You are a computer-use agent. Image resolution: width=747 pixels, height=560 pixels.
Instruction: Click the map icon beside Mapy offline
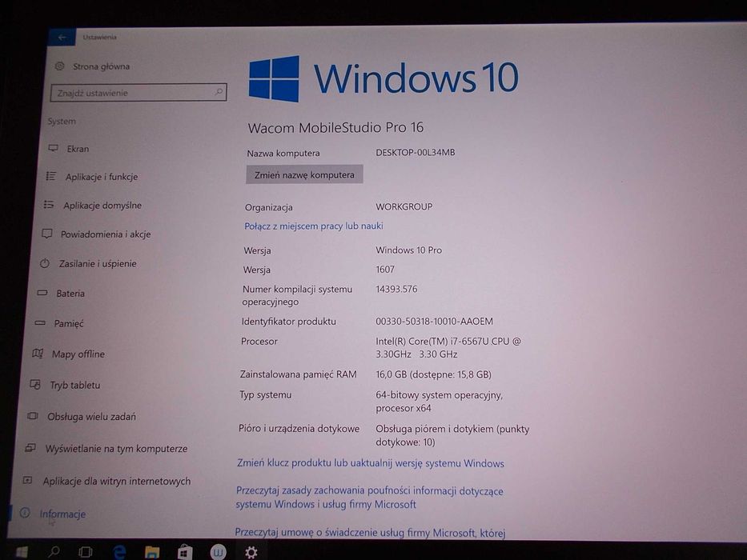coord(38,354)
